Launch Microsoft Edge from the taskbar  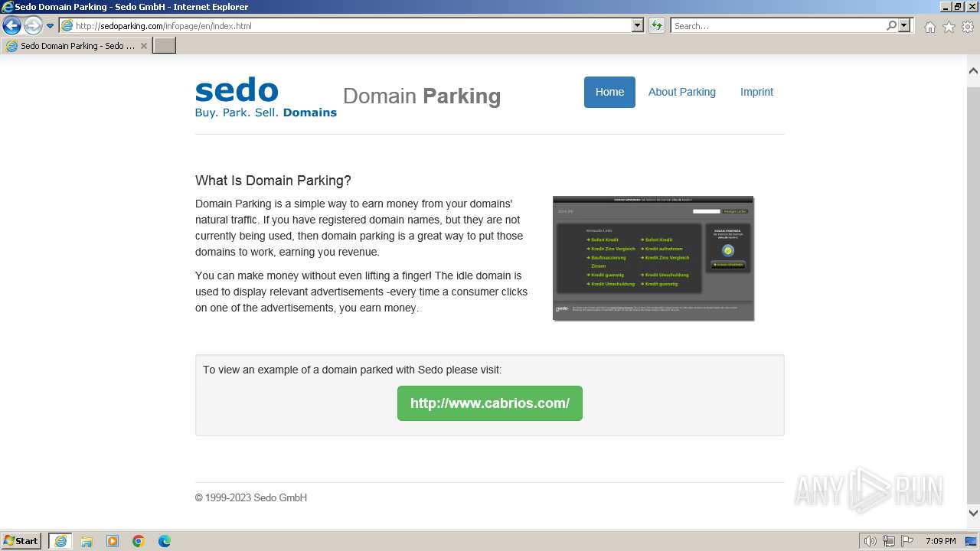point(165,541)
